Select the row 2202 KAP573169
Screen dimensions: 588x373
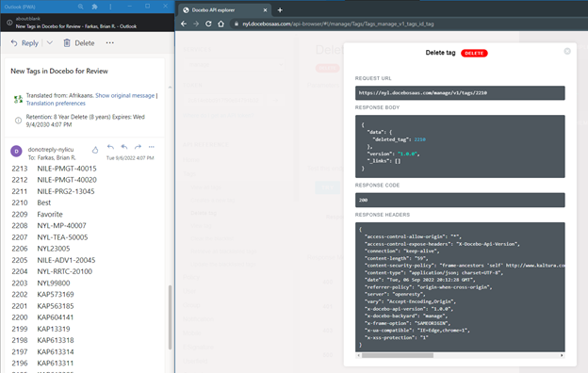tap(42, 294)
